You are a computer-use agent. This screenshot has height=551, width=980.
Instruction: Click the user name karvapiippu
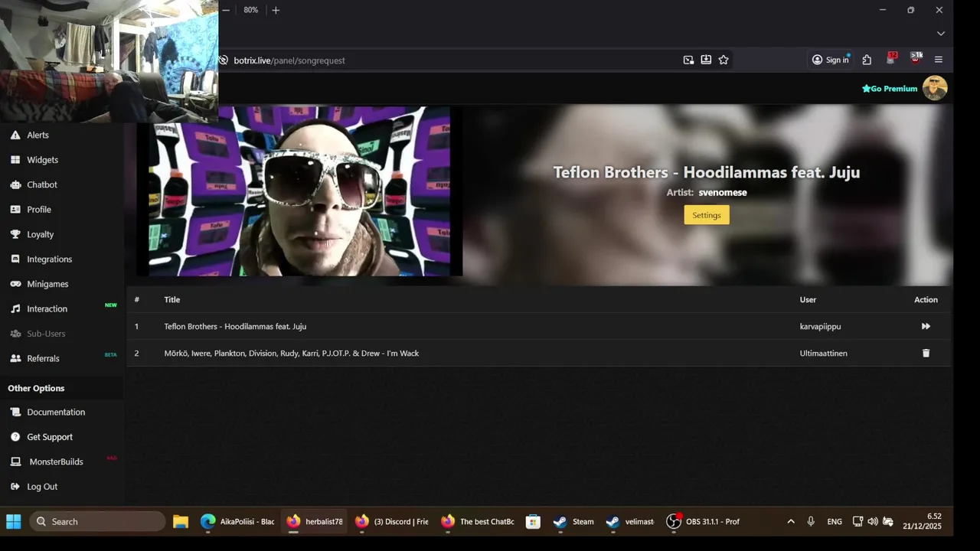(x=821, y=327)
